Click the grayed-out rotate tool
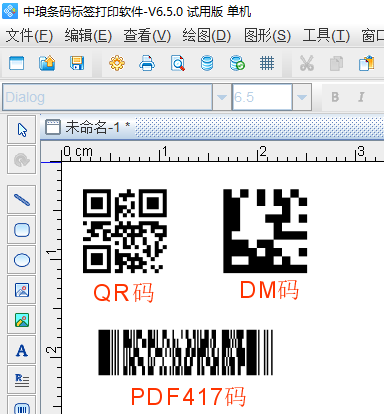Image resolution: width=384 pixels, height=414 pixels. tap(22, 160)
